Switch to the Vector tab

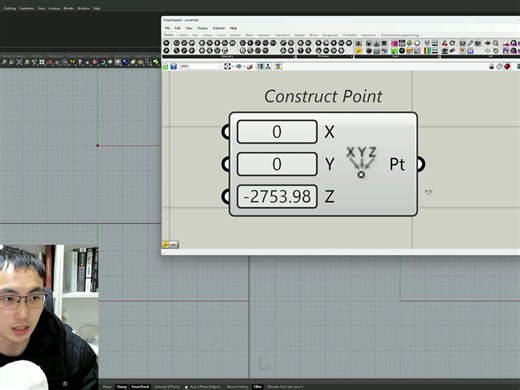(207, 35)
